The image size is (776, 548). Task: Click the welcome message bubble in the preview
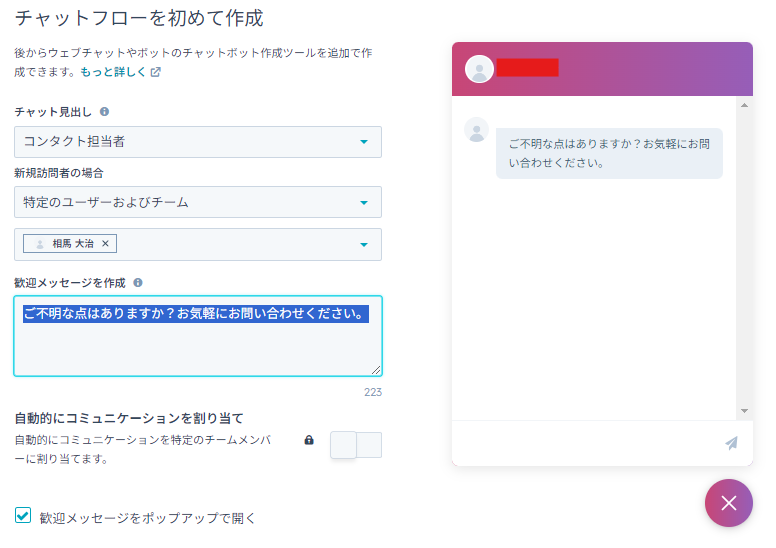609,153
